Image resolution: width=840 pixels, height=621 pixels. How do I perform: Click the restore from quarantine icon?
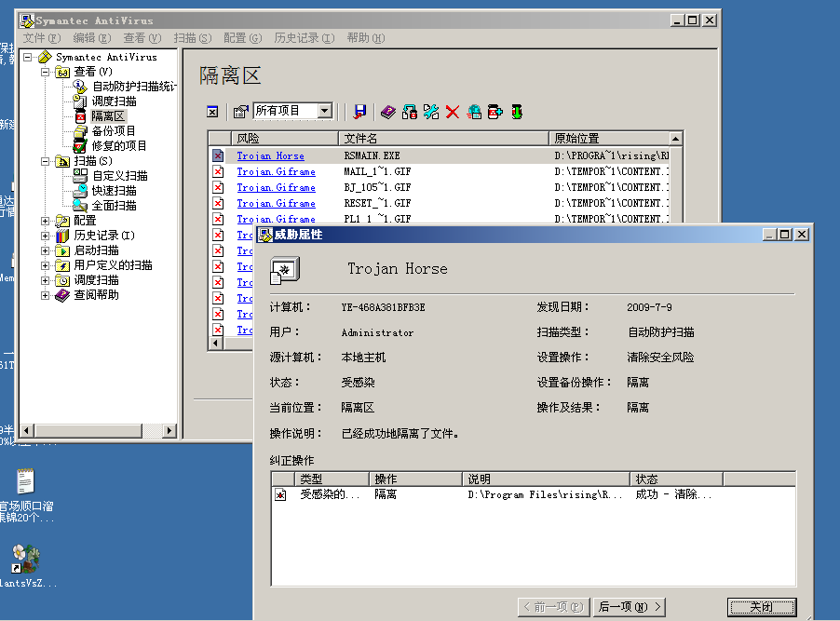point(410,112)
